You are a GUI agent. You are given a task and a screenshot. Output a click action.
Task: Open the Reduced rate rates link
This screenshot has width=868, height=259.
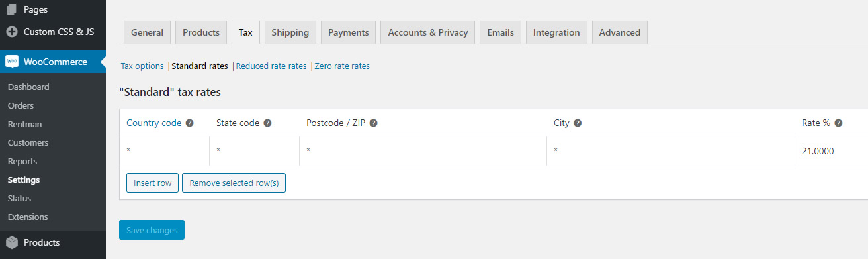[271, 66]
